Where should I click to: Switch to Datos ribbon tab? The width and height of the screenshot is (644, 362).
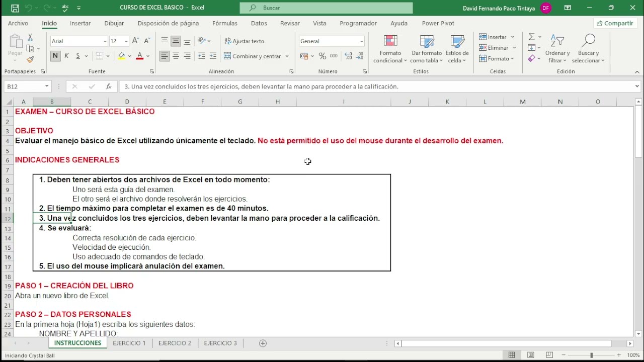point(259,23)
